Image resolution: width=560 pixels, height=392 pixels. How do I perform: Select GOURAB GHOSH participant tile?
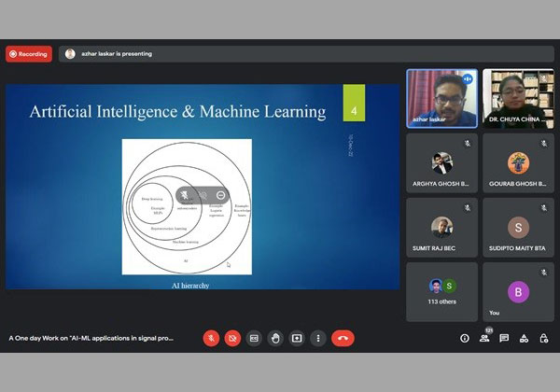tap(519, 163)
